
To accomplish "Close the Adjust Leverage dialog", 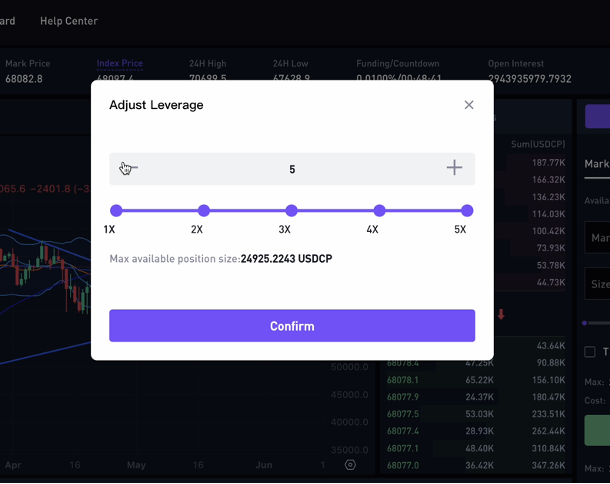I will (x=469, y=105).
